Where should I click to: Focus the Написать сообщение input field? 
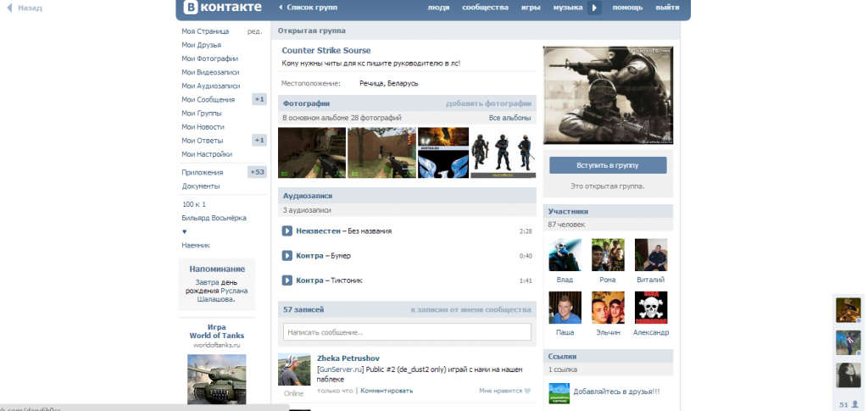tap(407, 332)
